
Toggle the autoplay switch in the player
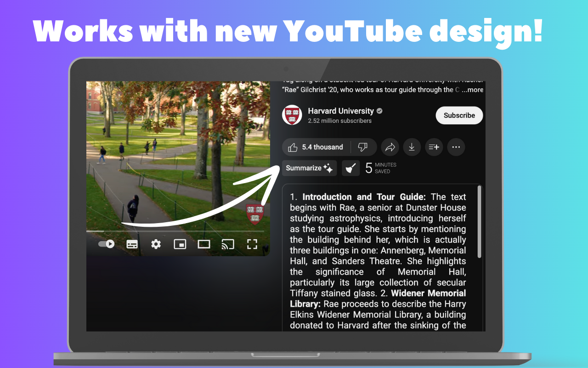click(x=107, y=244)
